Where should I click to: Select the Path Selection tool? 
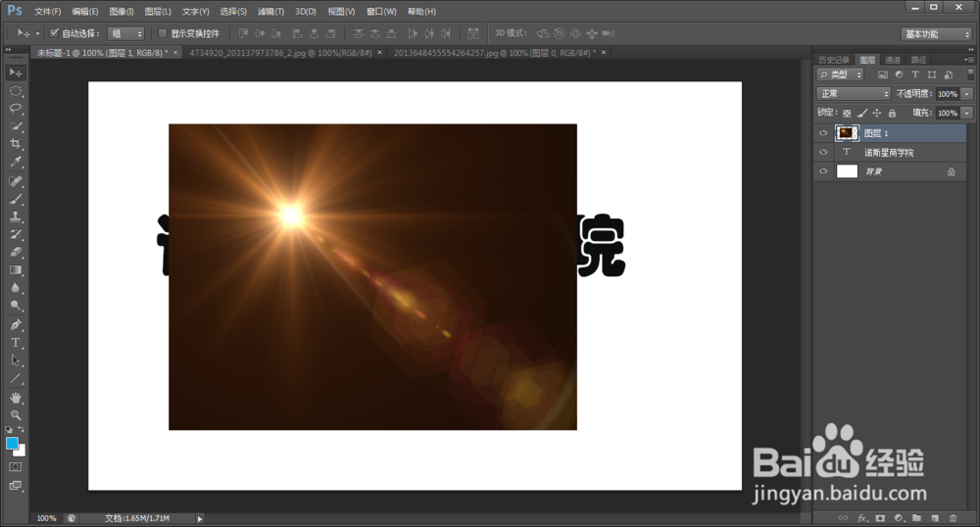tap(16, 360)
